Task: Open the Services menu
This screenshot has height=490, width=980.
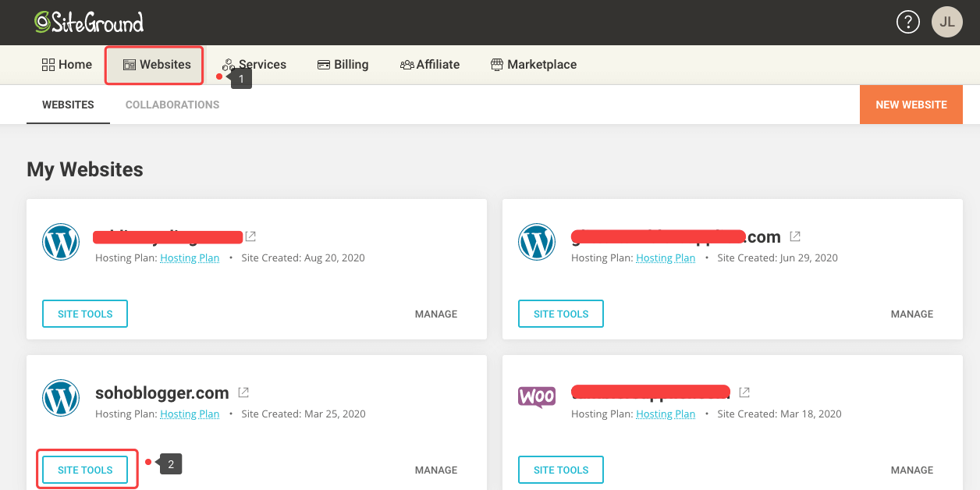Action: (254, 65)
